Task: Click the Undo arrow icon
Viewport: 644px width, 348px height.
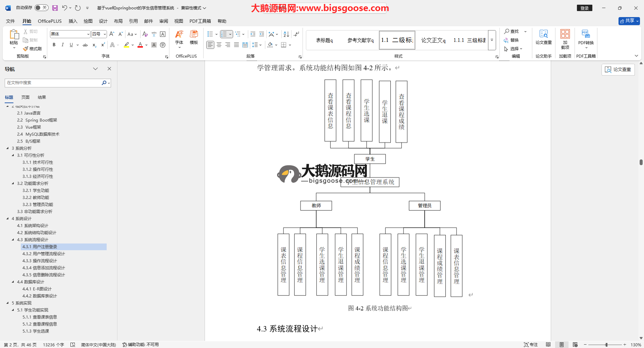Action: pos(64,8)
